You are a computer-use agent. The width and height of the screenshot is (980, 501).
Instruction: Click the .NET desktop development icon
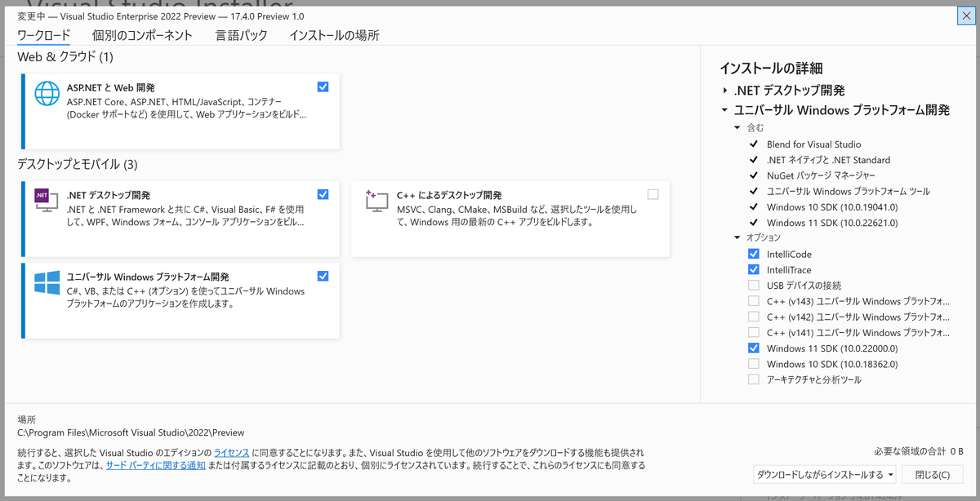(47, 201)
